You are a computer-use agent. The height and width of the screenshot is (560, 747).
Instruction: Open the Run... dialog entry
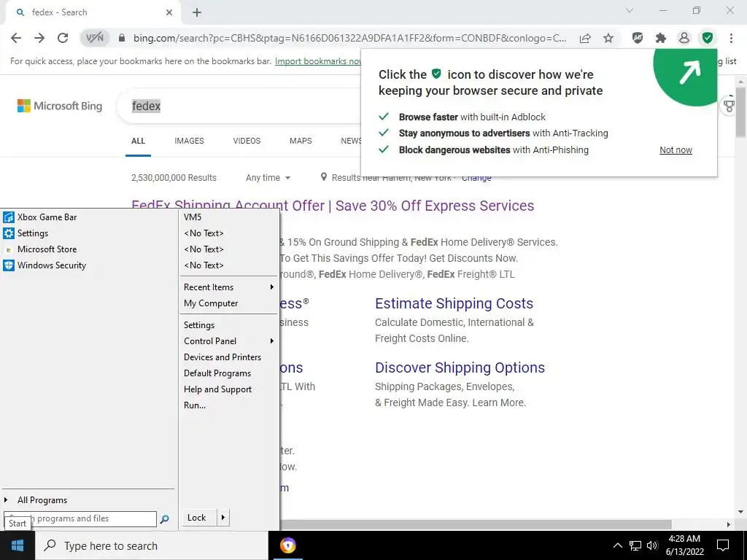click(228, 405)
